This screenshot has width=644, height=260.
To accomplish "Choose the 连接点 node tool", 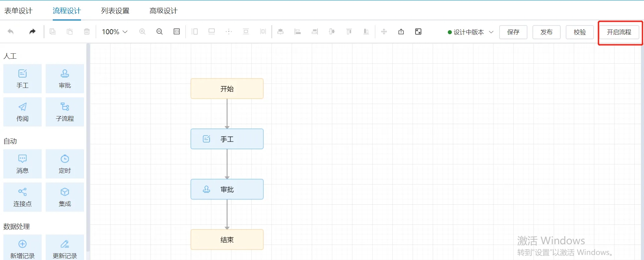I will (23, 197).
